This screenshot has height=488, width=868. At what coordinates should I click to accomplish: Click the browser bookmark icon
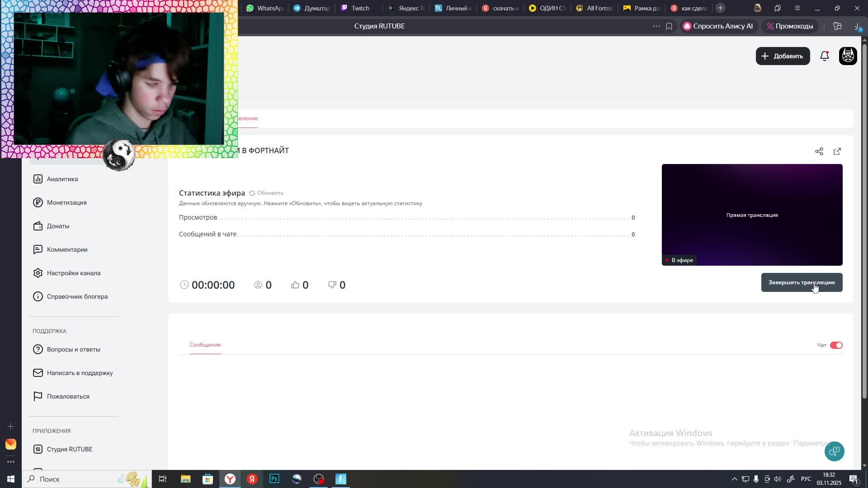(x=669, y=26)
